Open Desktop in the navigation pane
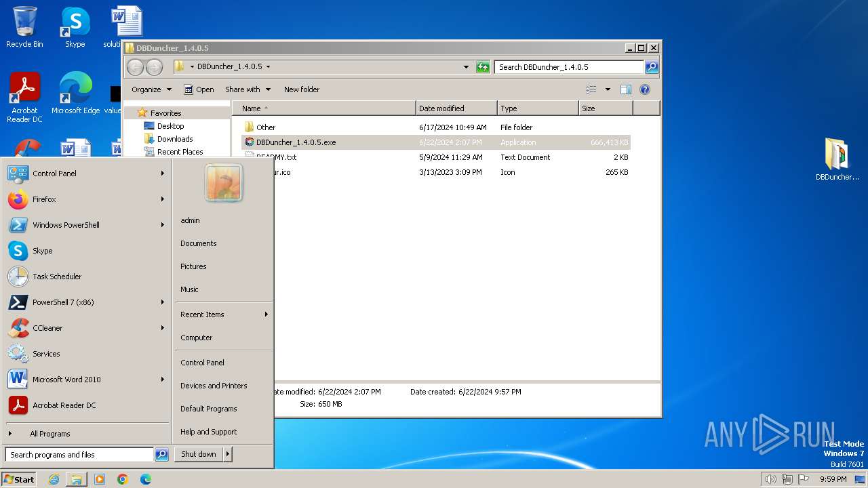This screenshot has width=868, height=488. [170, 126]
